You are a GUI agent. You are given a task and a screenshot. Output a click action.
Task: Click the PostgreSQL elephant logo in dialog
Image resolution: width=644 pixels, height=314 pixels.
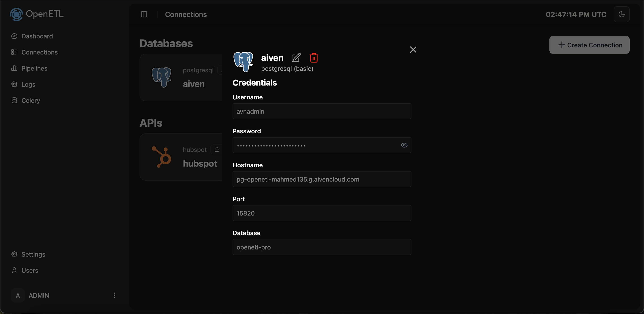click(x=243, y=62)
